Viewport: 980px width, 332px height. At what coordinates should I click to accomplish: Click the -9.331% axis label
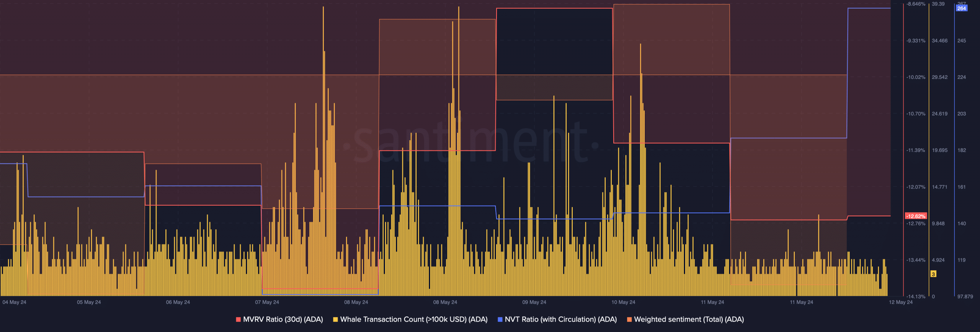tap(916, 41)
